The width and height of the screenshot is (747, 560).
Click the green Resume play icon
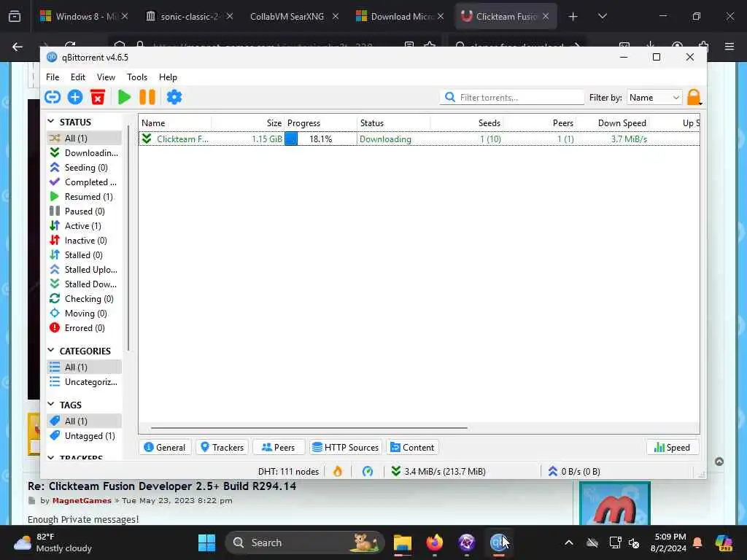tap(124, 97)
